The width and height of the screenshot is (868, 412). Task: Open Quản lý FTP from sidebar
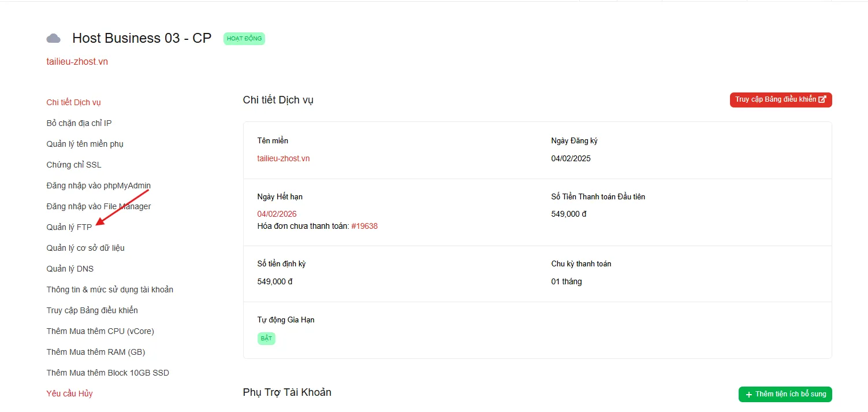coord(69,227)
